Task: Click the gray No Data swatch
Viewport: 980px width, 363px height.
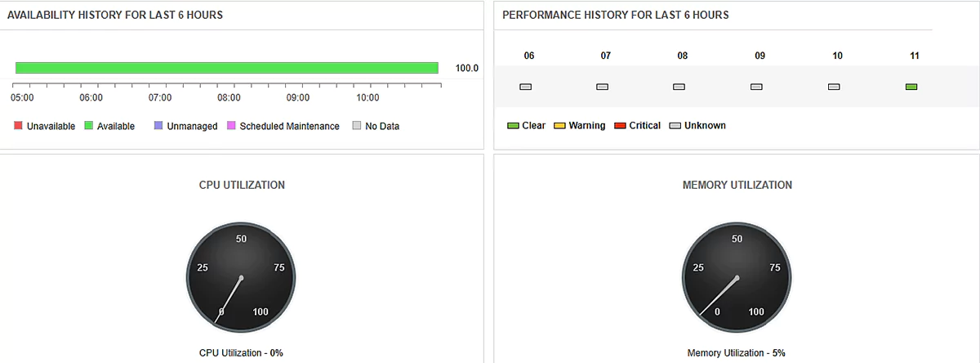Action: point(356,126)
